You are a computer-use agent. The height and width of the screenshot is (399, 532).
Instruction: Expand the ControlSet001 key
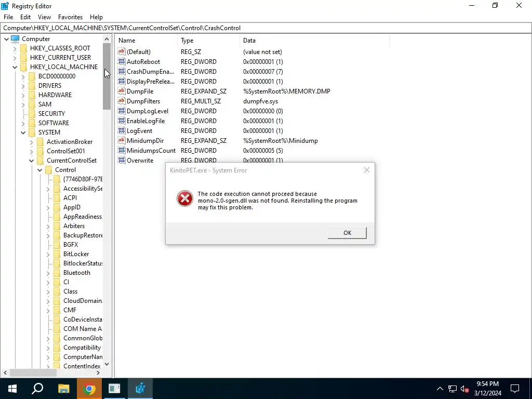tap(31, 151)
